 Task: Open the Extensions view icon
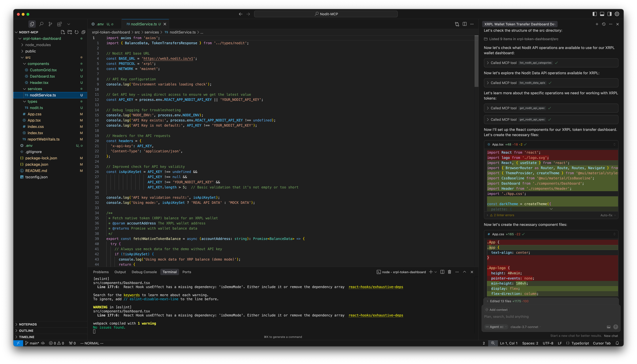coord(60,24)
